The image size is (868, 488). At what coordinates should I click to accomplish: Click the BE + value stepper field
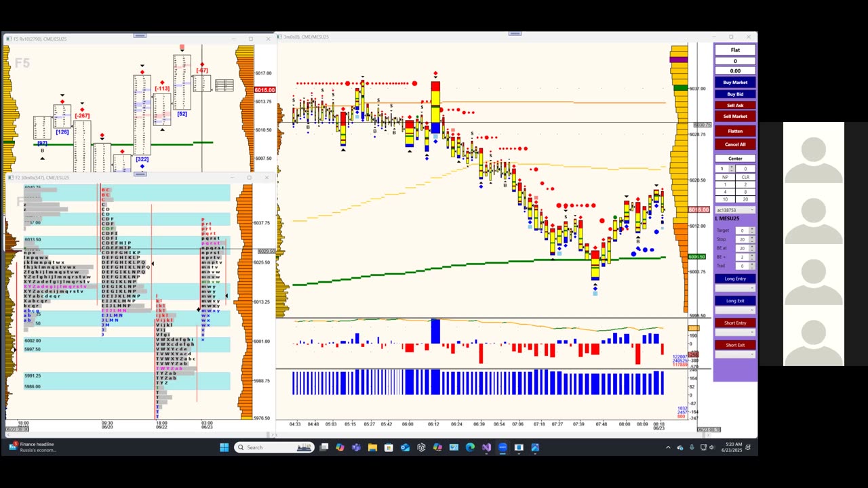(745, 257)
